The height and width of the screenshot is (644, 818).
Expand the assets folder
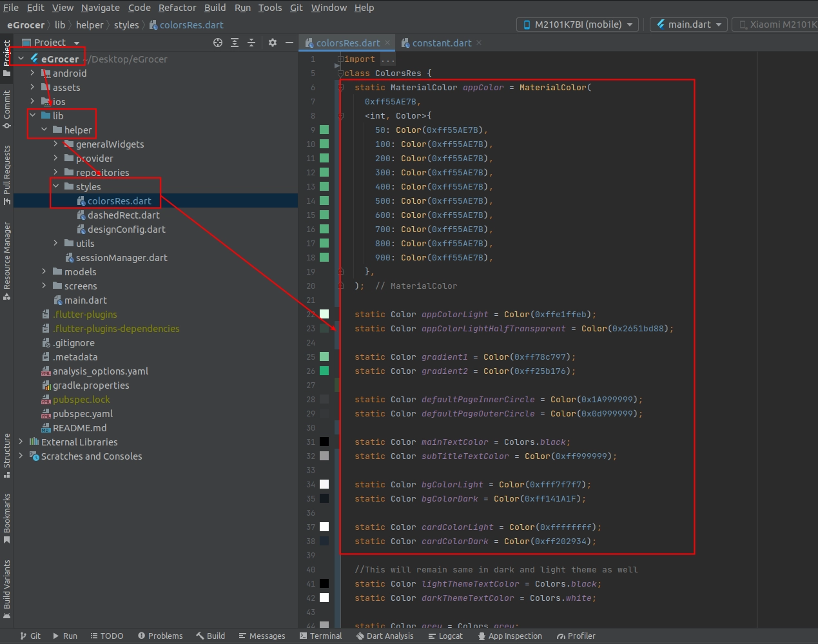tap(32, 87)
